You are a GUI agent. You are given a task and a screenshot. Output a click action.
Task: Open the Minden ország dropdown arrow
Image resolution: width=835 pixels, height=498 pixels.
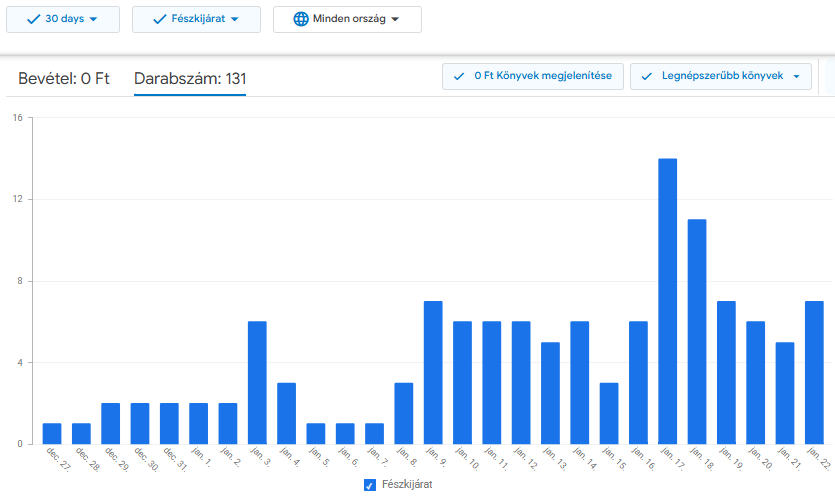click(x=395, y=20)
